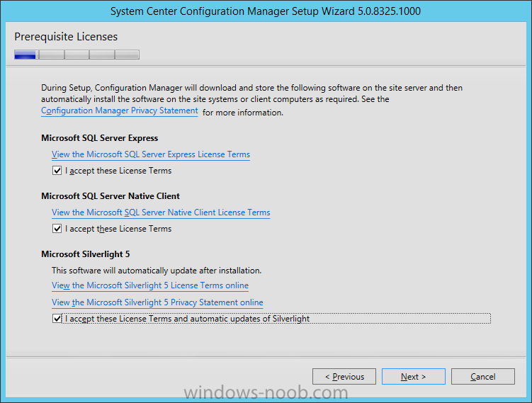Image resolution: width=532 pixels, height=403 pixels.
Task: Cancel the setup wizard
Action: click(483, 377)
